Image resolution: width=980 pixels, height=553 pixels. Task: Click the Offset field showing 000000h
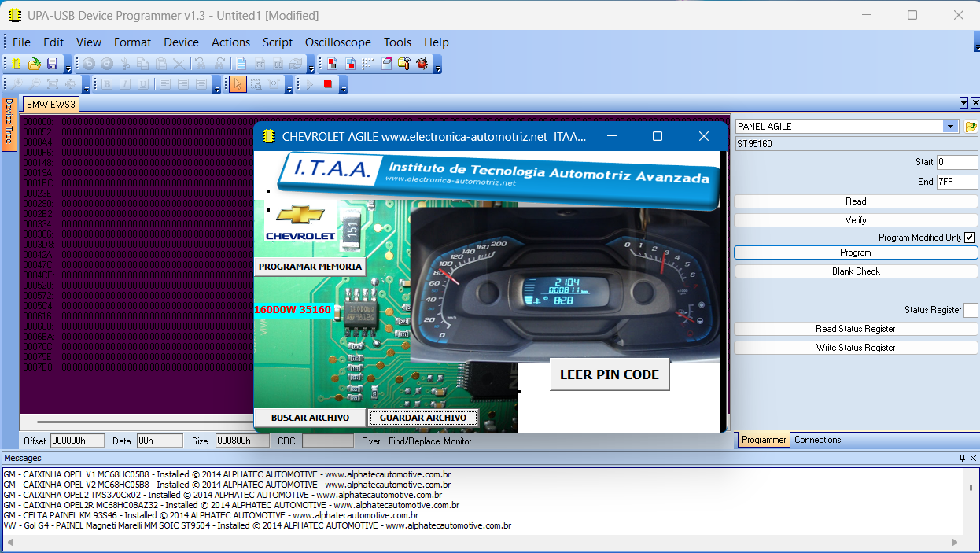click(77, 441)
